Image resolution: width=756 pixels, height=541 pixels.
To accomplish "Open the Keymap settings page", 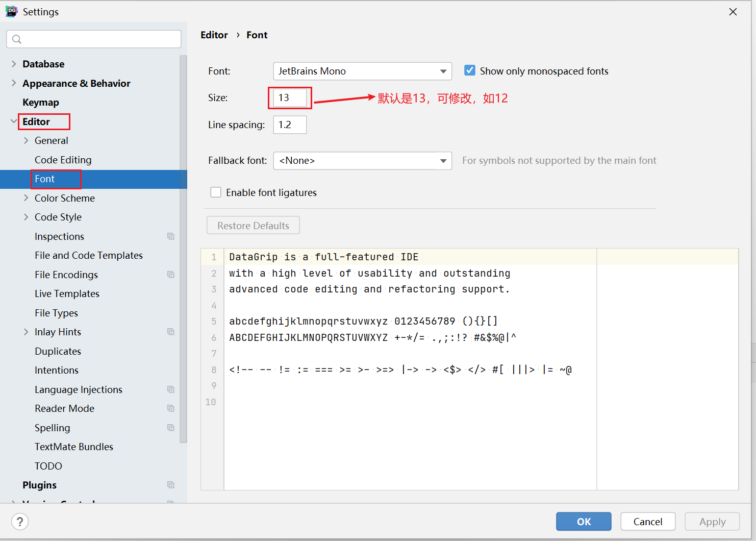I will point(41,103).
